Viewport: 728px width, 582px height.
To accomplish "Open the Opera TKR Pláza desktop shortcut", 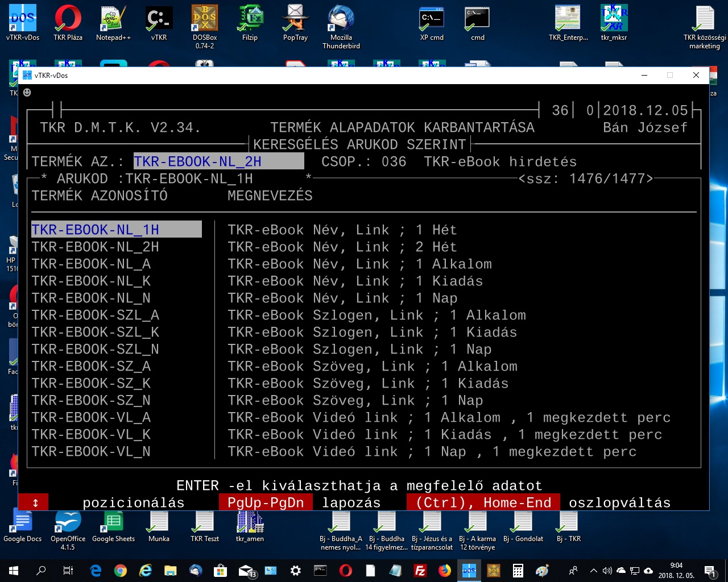I will point(68,23).
